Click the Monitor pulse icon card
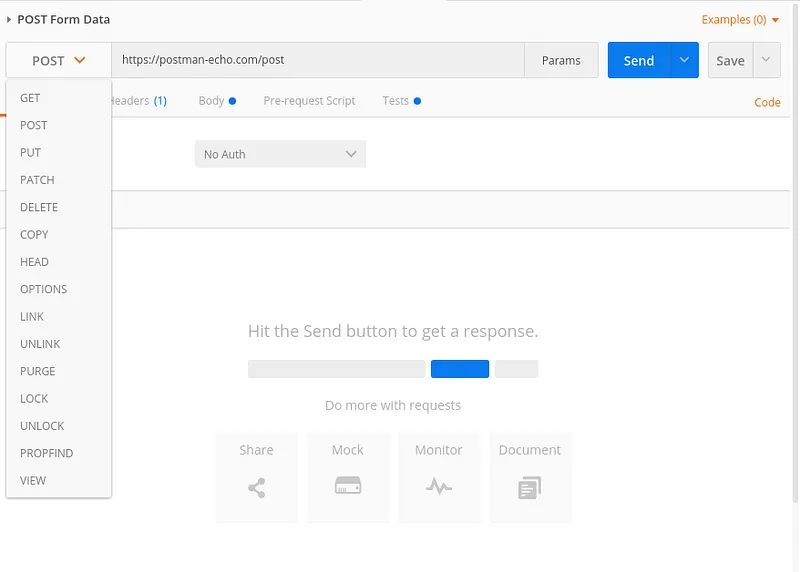This screenshot has width=800, height=572. [439, 477]
